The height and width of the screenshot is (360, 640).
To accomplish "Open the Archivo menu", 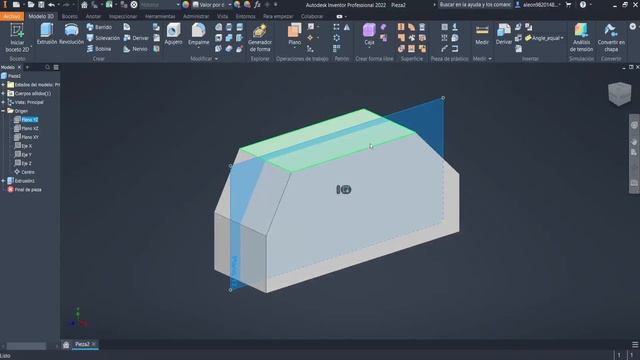I will tap(12, 16).
